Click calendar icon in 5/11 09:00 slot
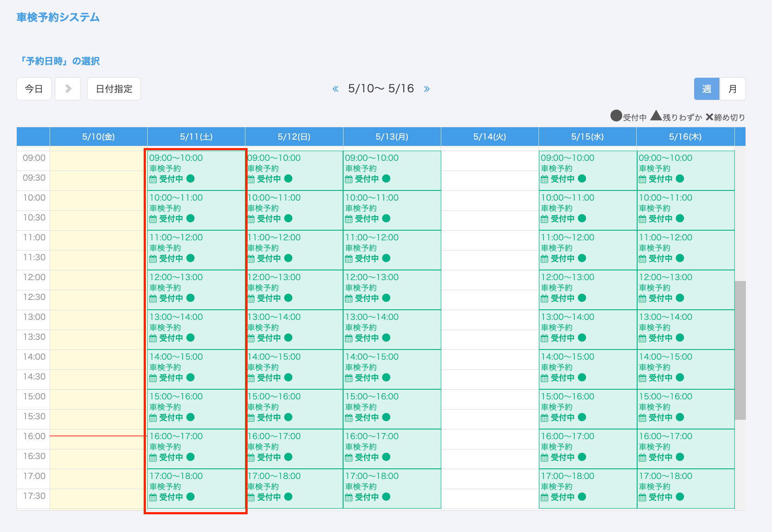Viewport: 772px width, 532px height. tap(153, 179)
